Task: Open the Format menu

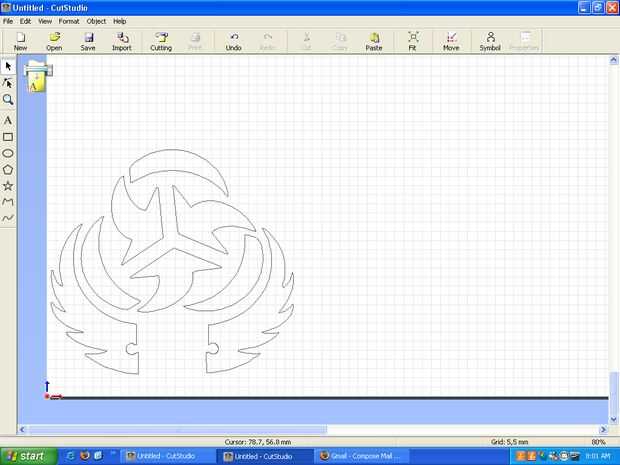Action: point(69,21)
